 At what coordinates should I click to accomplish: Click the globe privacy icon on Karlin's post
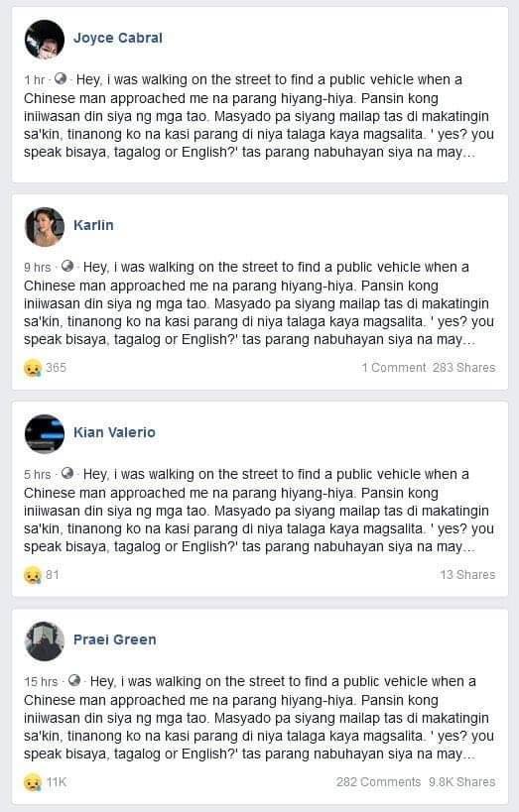(67, 266)
